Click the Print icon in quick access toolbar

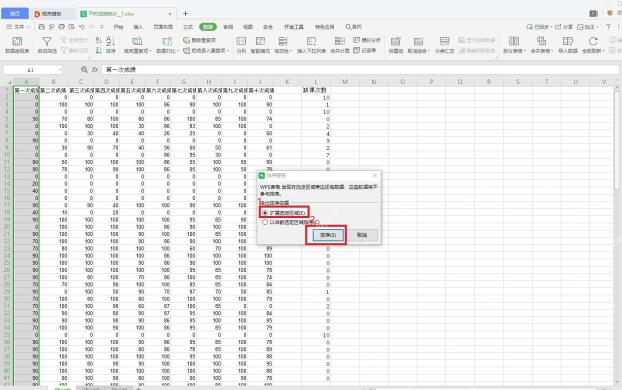pos(61,27)
